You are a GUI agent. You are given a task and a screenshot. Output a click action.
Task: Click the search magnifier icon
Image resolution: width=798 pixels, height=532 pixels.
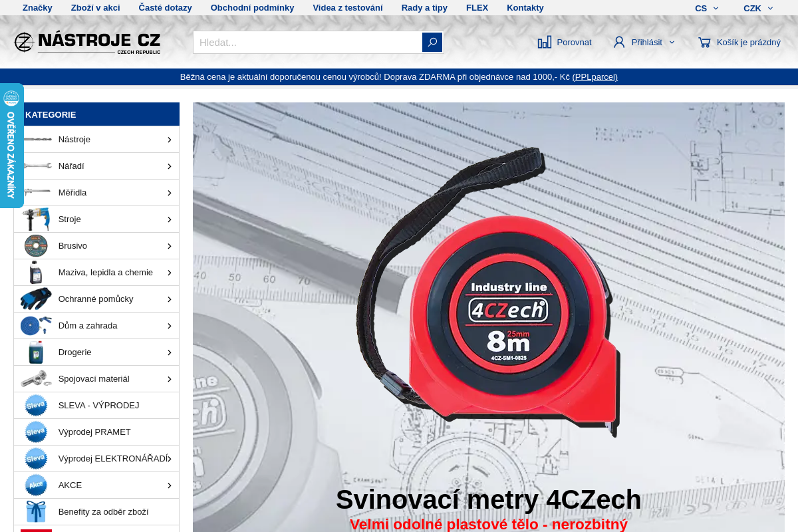432,42
